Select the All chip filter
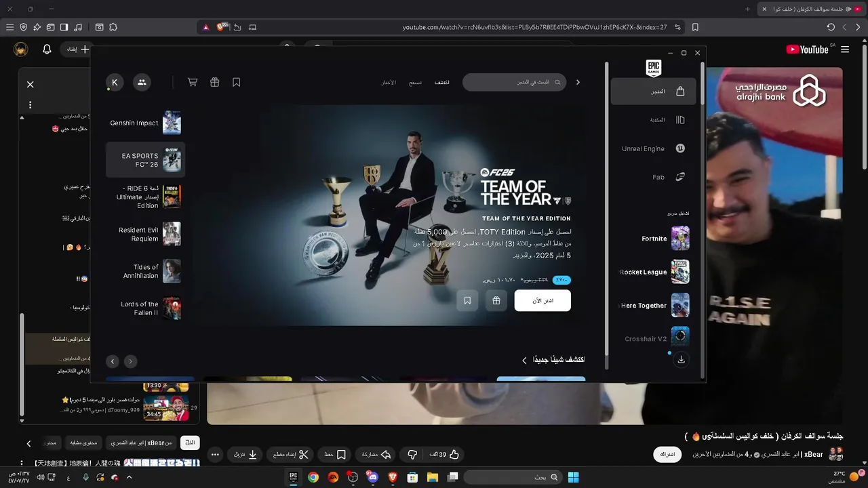Image resolution: width=868 pixels, height=488 pixels. tap(191, 443)
